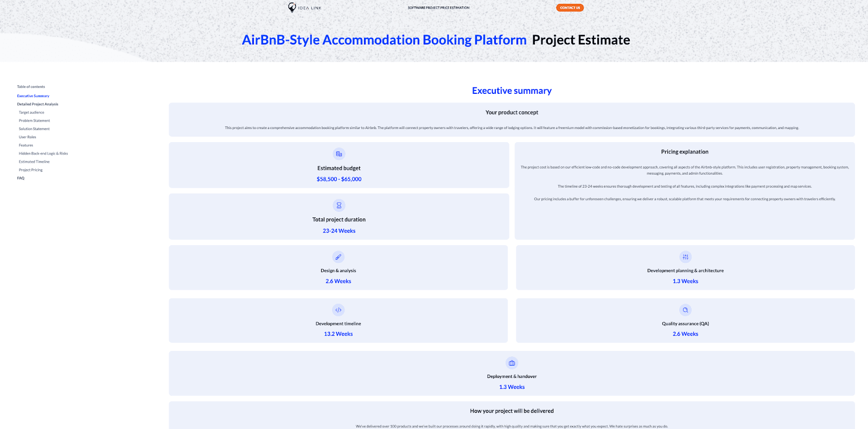Screen dimensions: 868x429
Task: Click the Idea Link logo
Action: point(305,8)
